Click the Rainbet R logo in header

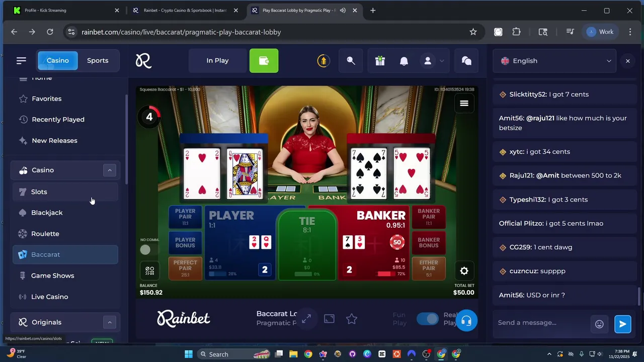click(x=143, y=61)
